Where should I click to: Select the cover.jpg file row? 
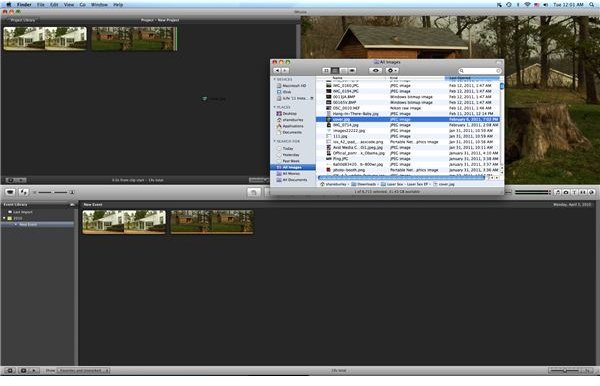point(408,119)
